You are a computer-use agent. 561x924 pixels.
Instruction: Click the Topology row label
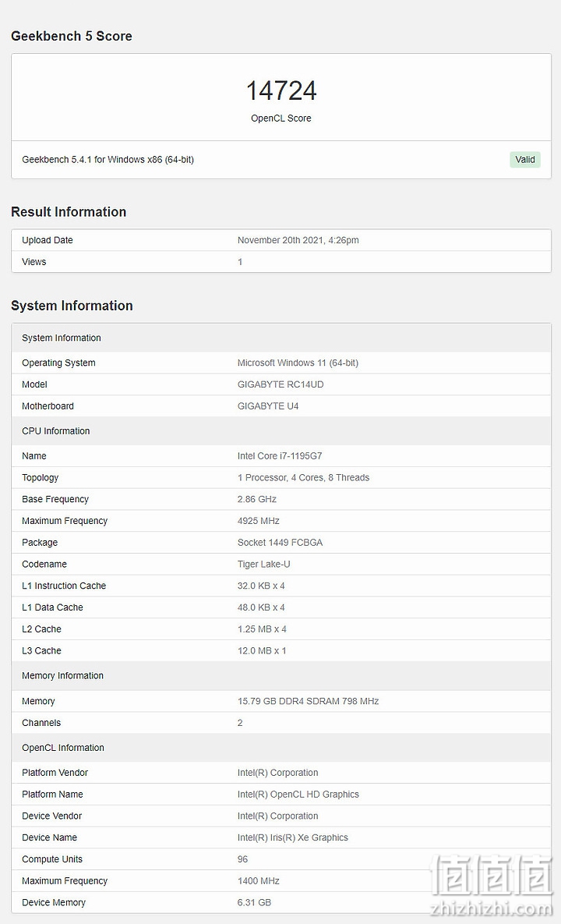(40, 478)
